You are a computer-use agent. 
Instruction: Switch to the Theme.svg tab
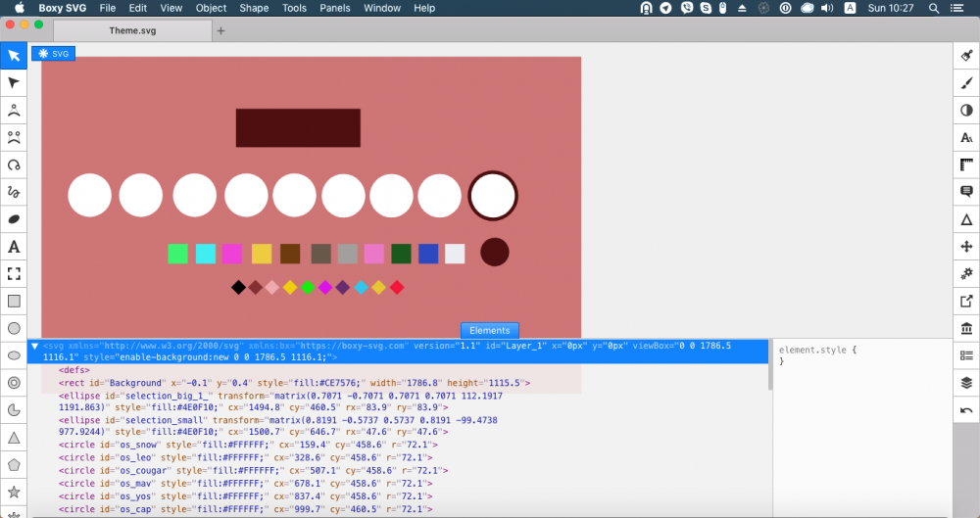[132, 30]
